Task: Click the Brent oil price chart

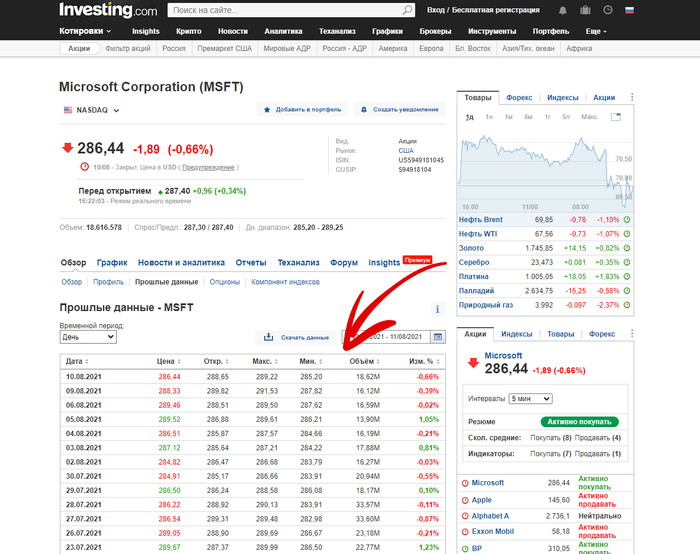Action: (545, 170)
